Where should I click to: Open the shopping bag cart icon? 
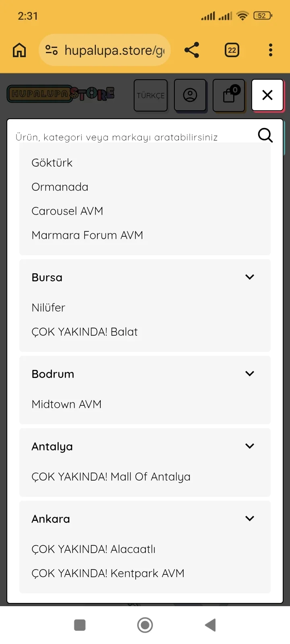point(229,95)
